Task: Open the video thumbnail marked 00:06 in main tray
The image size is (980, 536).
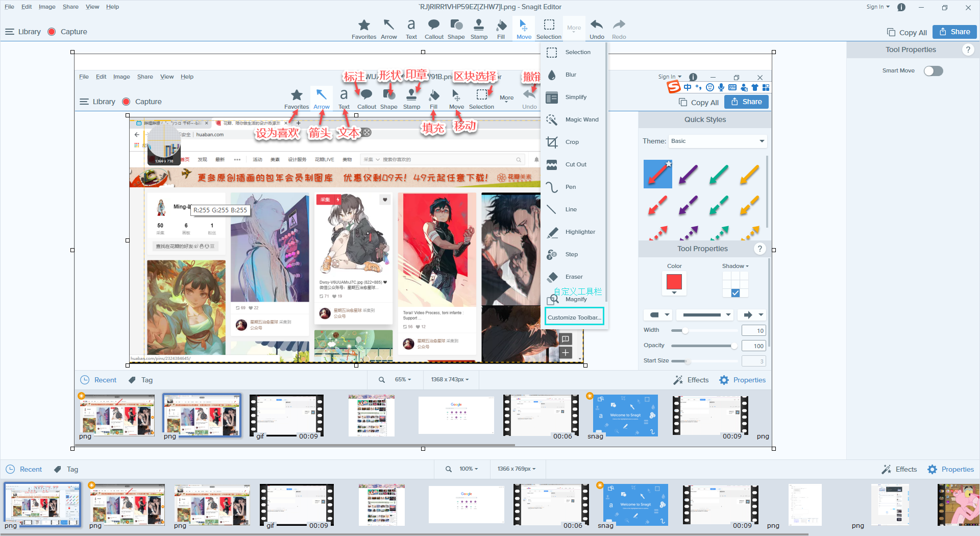Action: coord(551,505)
